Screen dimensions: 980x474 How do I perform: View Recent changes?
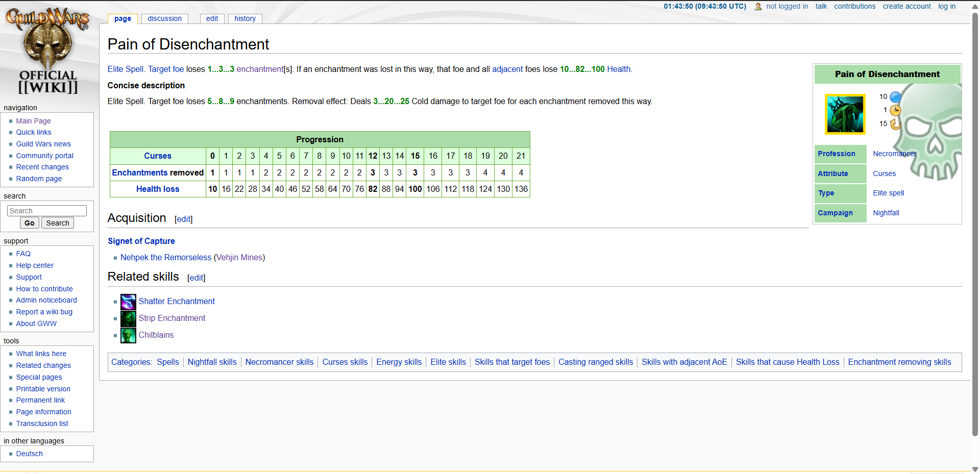pyautogui.click(x=42, y=167)
